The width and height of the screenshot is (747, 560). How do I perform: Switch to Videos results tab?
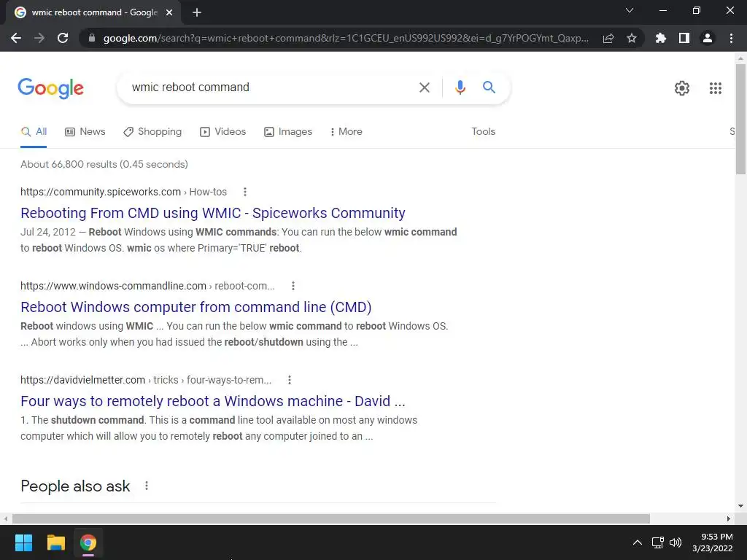[x=223, y=132]
